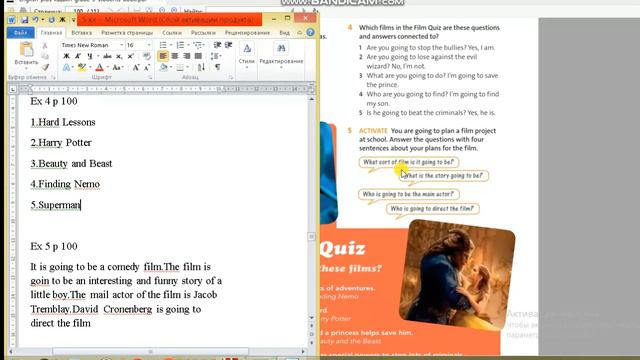The height and width of the screenshot is (360, 640).
Task: Increase font size with grow icon
Action: [136, 67]
